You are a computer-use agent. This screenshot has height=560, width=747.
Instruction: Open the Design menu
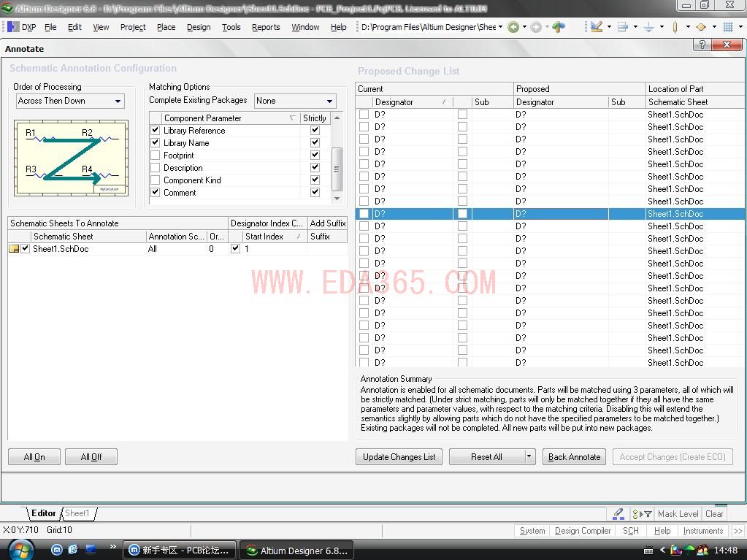coord(199,27)
